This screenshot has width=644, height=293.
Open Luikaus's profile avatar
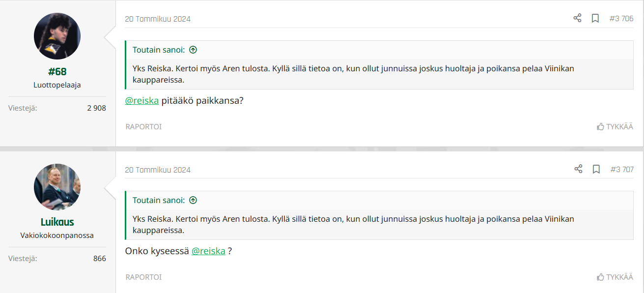(57, 187)
